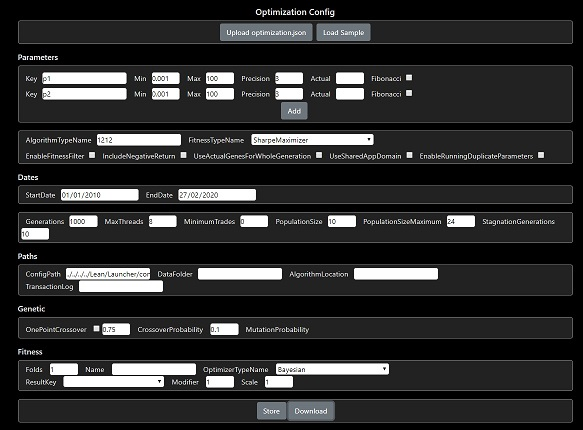Click the Store button
This screenshot has height=430, width=583.
[271, 411]
